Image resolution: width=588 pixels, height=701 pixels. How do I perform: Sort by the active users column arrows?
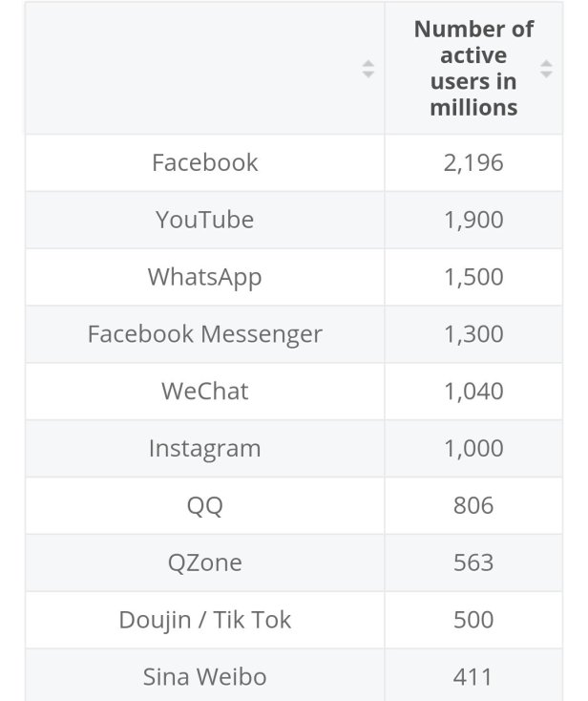click(546, 69)
